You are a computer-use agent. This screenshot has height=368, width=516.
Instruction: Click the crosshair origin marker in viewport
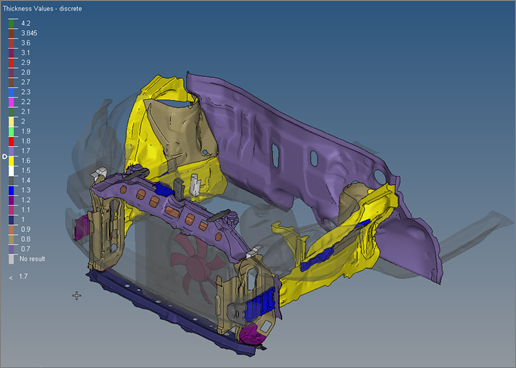coord(77,295)
